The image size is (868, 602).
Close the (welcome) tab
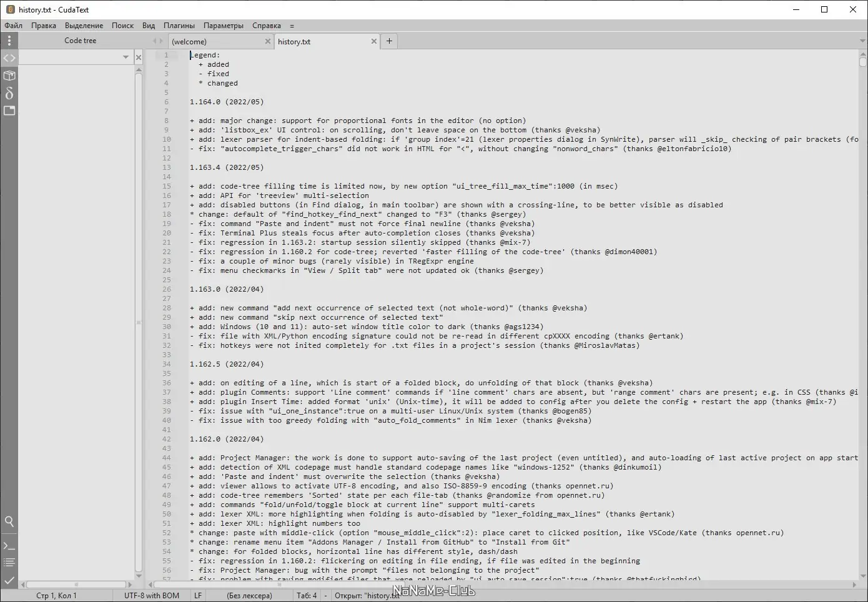coord(268,41)
